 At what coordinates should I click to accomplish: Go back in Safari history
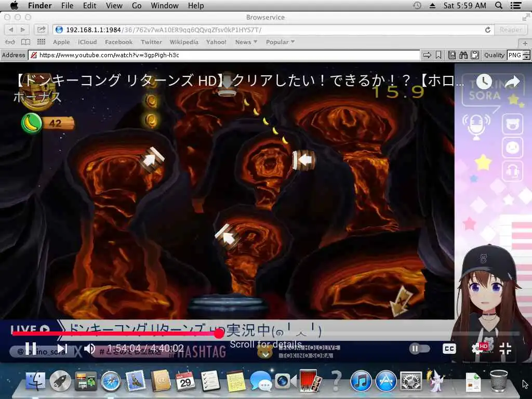click(10, 30)
